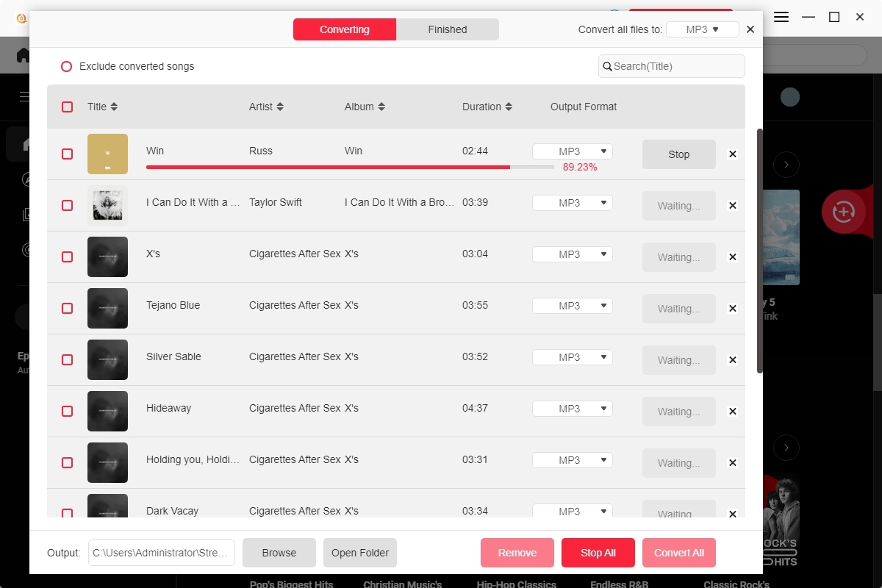Image resolution: width=882 pixels, height=588 pixels.
Task: Check the Tejano Blue checkbox
Action: click(67, 308)
